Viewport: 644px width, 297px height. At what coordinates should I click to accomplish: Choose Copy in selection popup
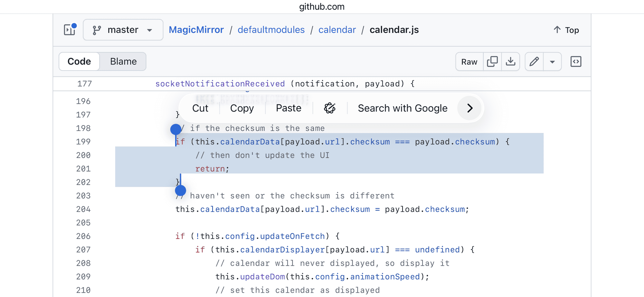click(242, 108)
